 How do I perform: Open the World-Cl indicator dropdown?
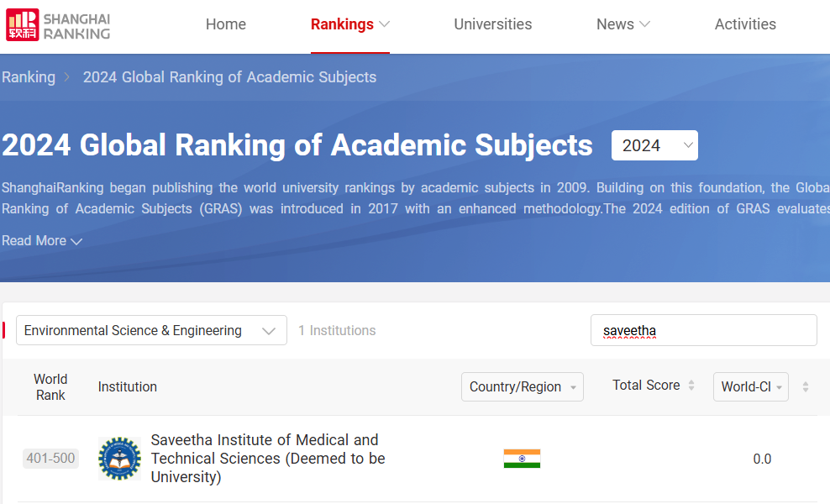(x=750, y=387)
